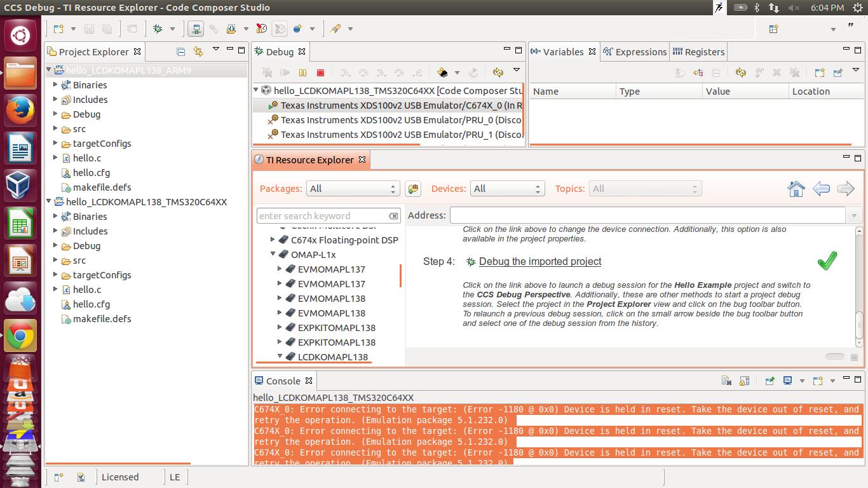Select the Console tab
Image resolution: width=868 pixels, height=488 pixels.
283,381
